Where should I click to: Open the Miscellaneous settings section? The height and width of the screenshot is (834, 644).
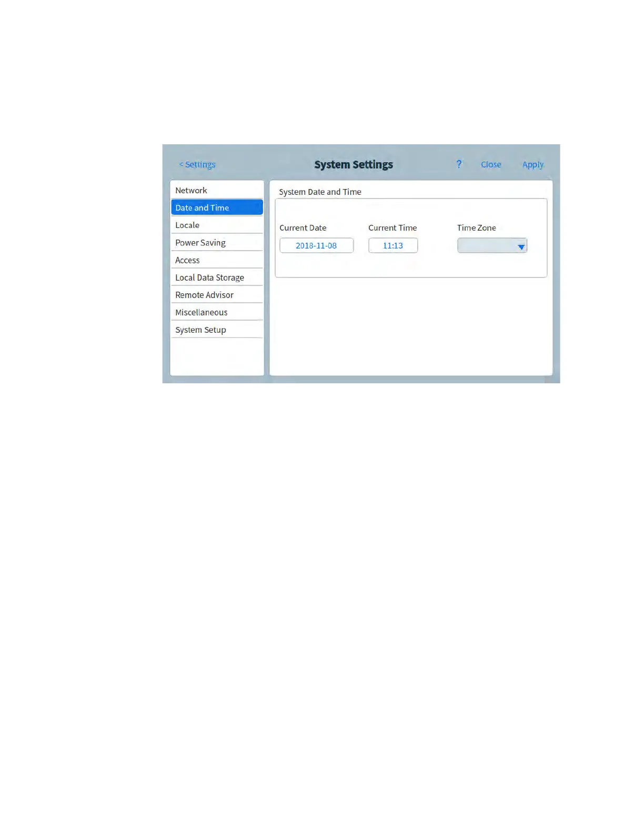click(217, 312)
